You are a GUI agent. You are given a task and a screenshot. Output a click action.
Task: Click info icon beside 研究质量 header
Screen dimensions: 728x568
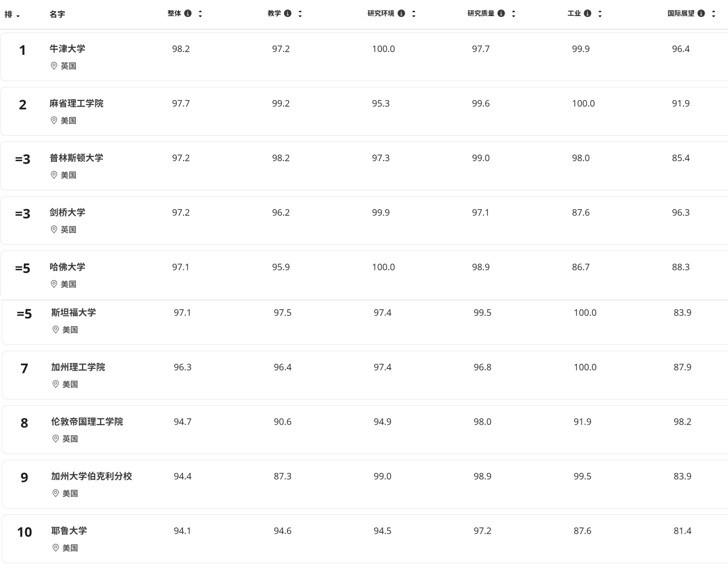pos(501,13)
